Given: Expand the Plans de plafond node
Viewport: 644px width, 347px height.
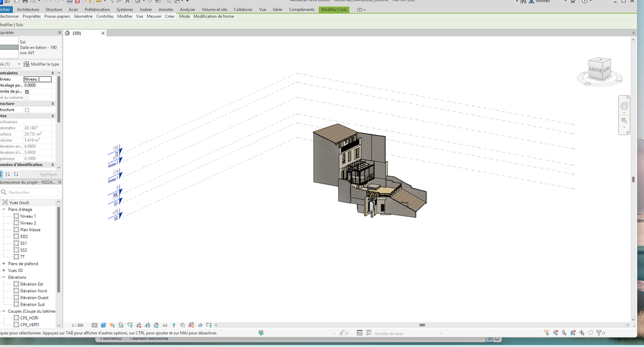Looking at the screenshot, I should click(4, 264).
